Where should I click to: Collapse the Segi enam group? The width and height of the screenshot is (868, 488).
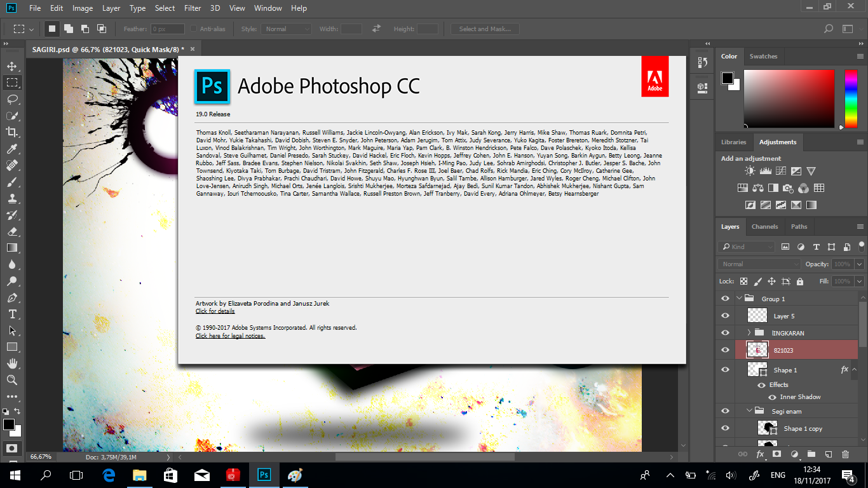[x=749, y=411]
